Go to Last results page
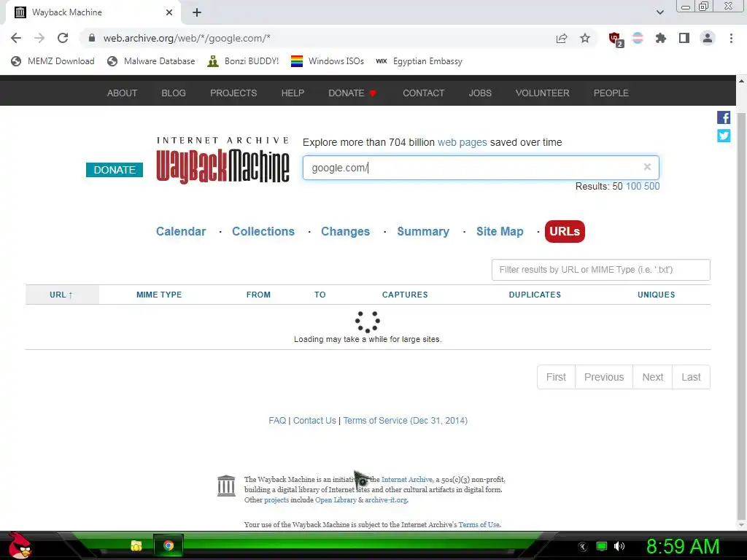 click(x=691, y=377)
